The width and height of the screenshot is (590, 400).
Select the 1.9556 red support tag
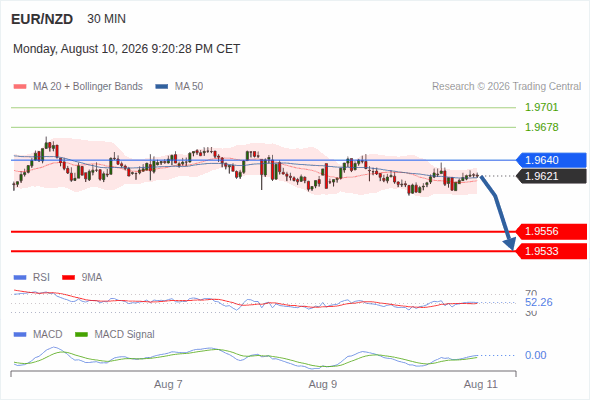click(552, 231)
